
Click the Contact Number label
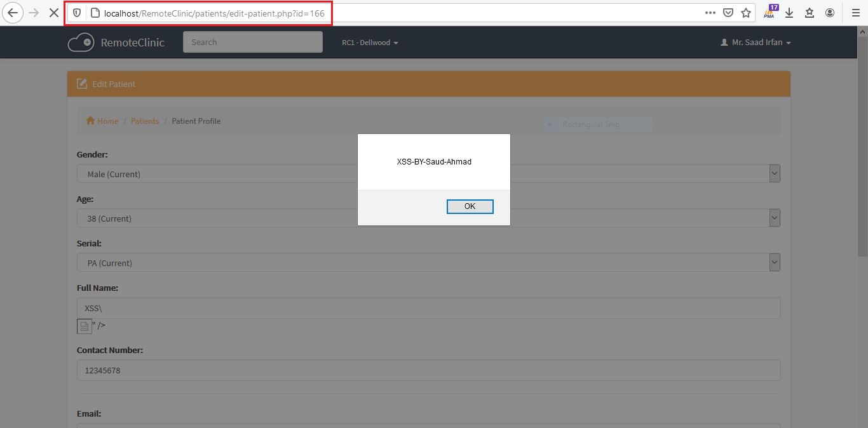tap(110, 350)
